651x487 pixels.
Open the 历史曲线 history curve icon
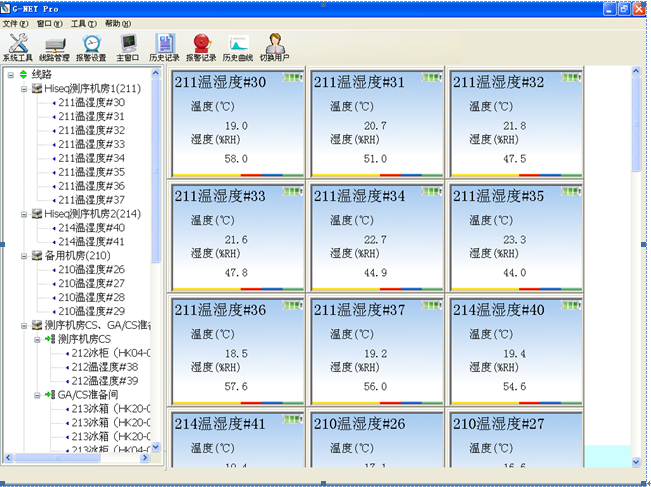[238, 46]
